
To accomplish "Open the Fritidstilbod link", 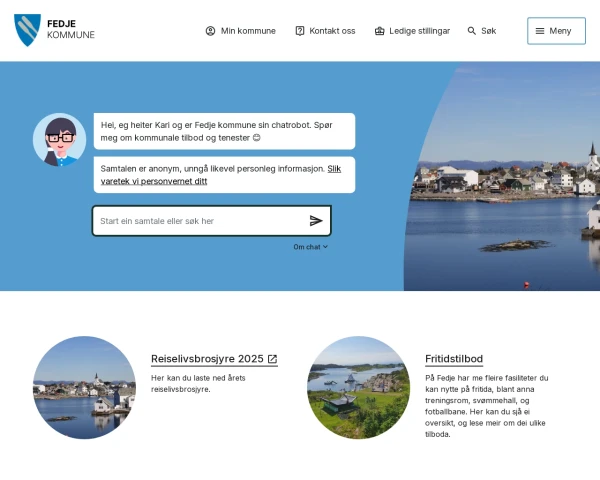I will click(x=454, y=359).
